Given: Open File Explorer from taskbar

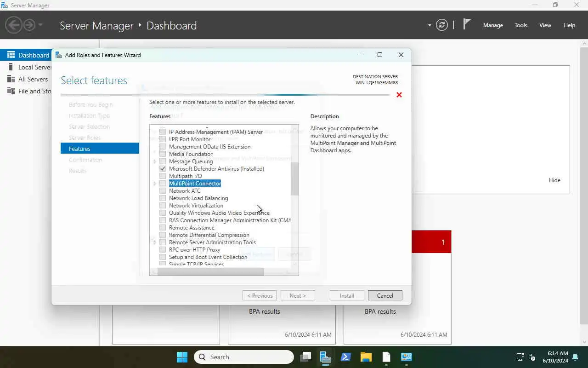Looking at the screenshot, I should point(366,357).
